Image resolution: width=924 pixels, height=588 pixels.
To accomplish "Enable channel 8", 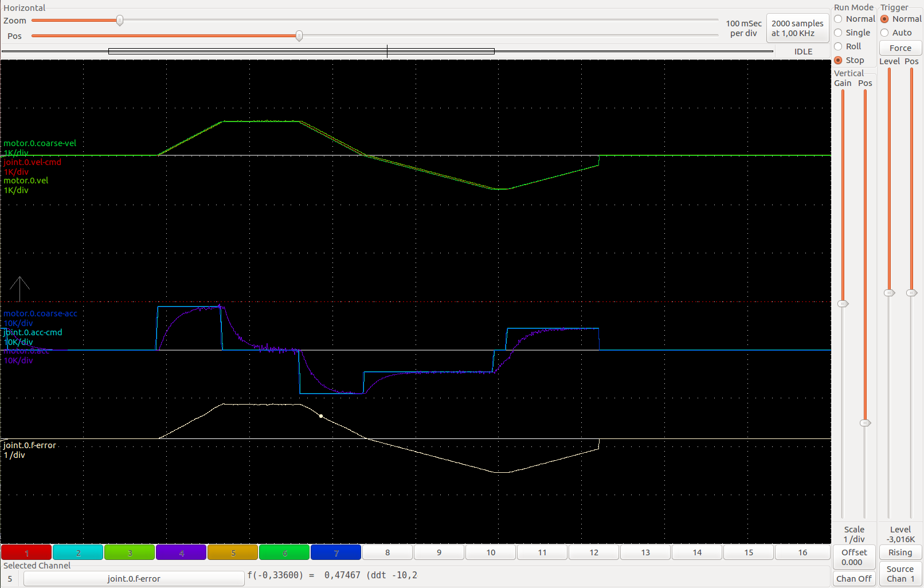I will click(387, 552).
